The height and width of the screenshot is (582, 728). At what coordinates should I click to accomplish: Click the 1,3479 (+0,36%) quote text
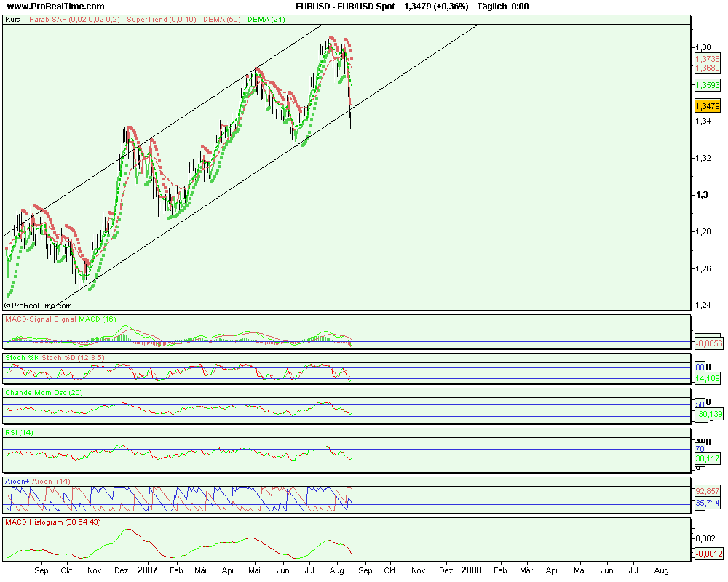click(x=436, y=7)
